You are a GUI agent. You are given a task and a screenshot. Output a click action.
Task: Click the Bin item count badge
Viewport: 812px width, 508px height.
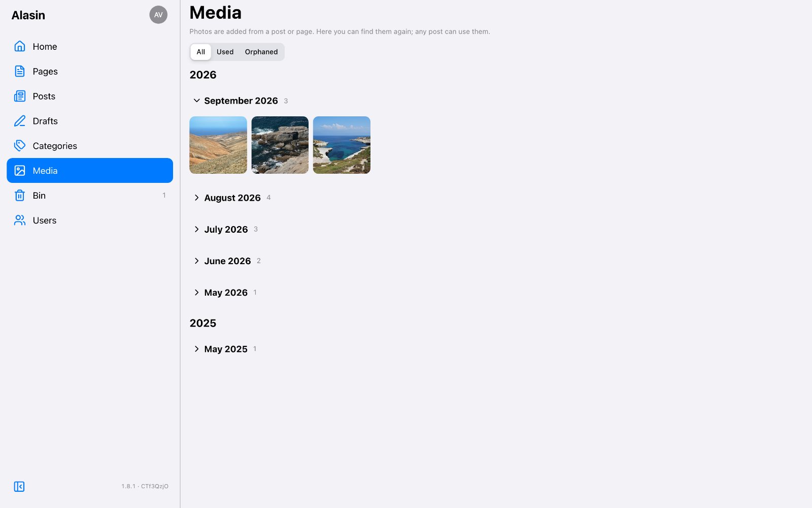[x=164, y=196]
